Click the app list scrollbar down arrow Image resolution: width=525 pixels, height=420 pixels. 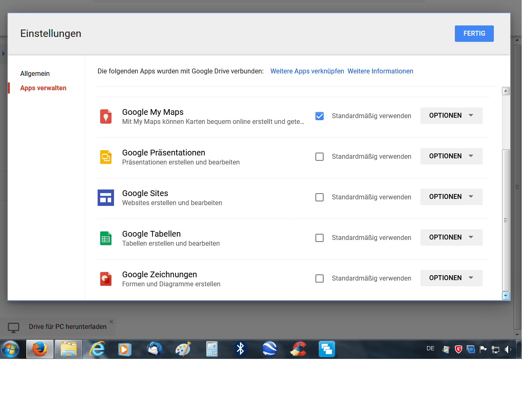506,296
